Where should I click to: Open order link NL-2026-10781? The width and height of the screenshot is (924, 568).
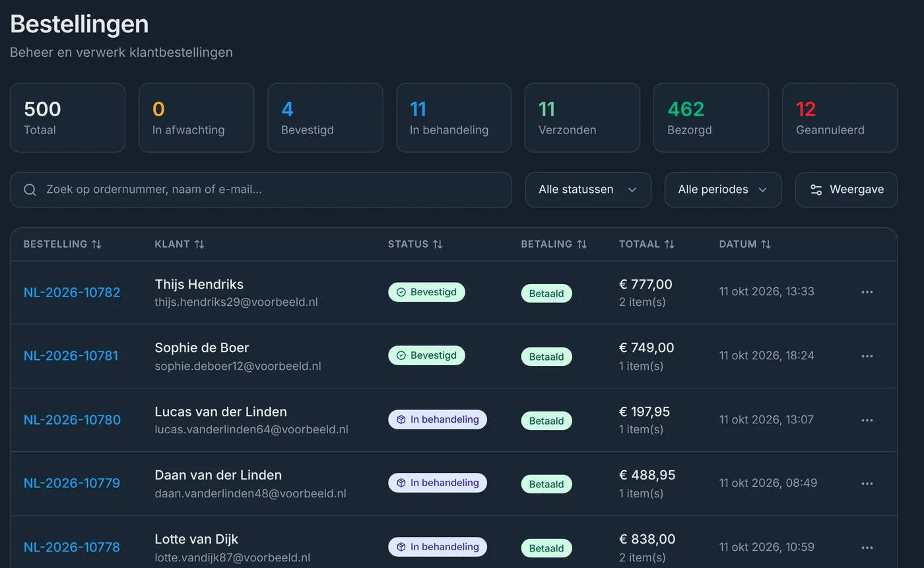[71, 356]
